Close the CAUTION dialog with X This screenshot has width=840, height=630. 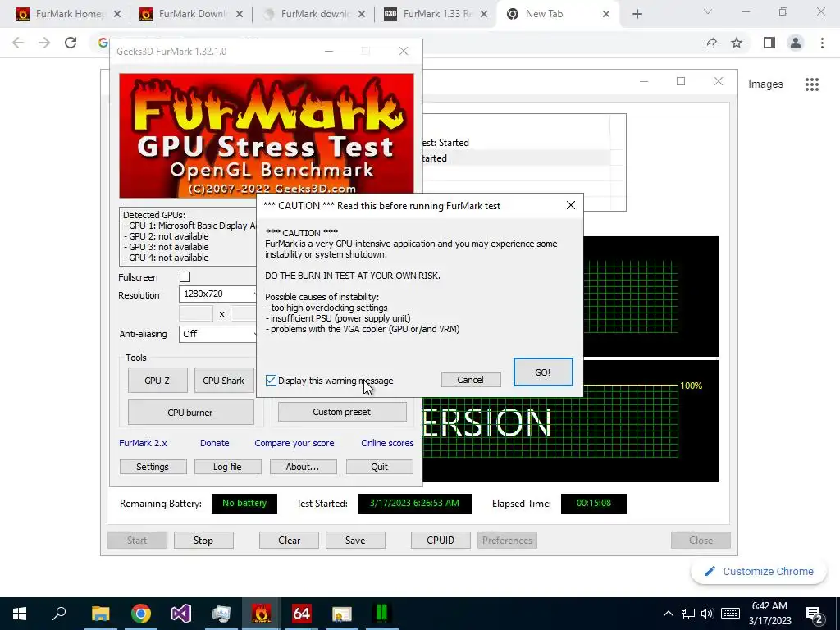[x=571, y=205]
